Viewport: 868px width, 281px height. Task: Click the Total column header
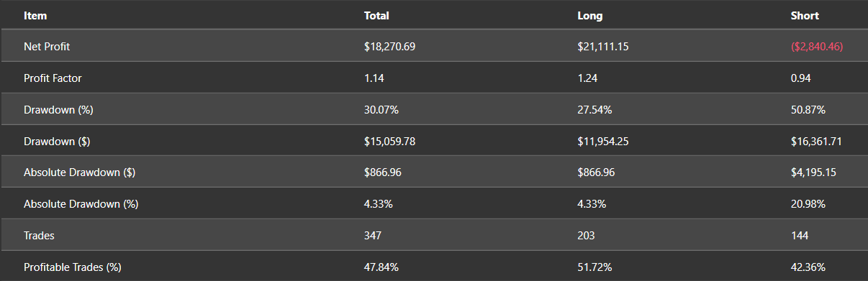(376, 15)
